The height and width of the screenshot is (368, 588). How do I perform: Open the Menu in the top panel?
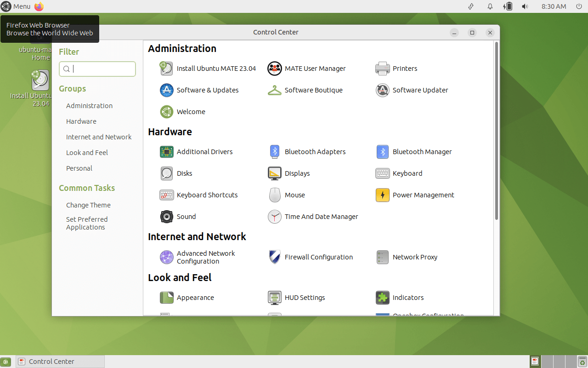coord(16,6)
